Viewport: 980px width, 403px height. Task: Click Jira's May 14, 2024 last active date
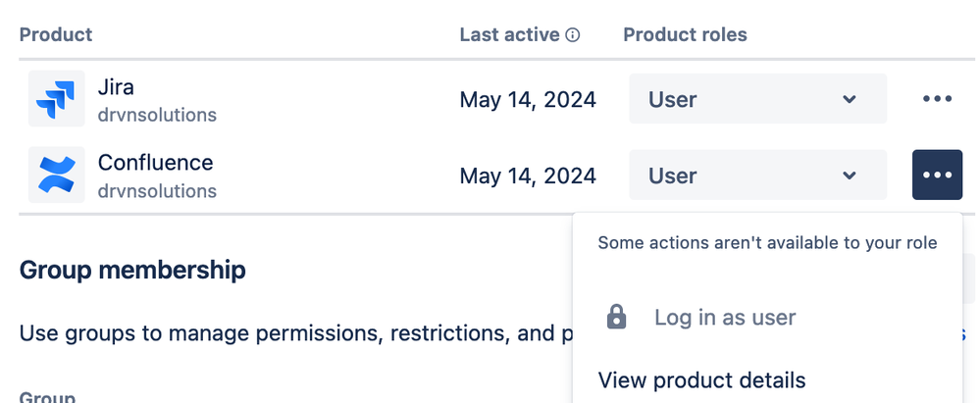point(528,99)
